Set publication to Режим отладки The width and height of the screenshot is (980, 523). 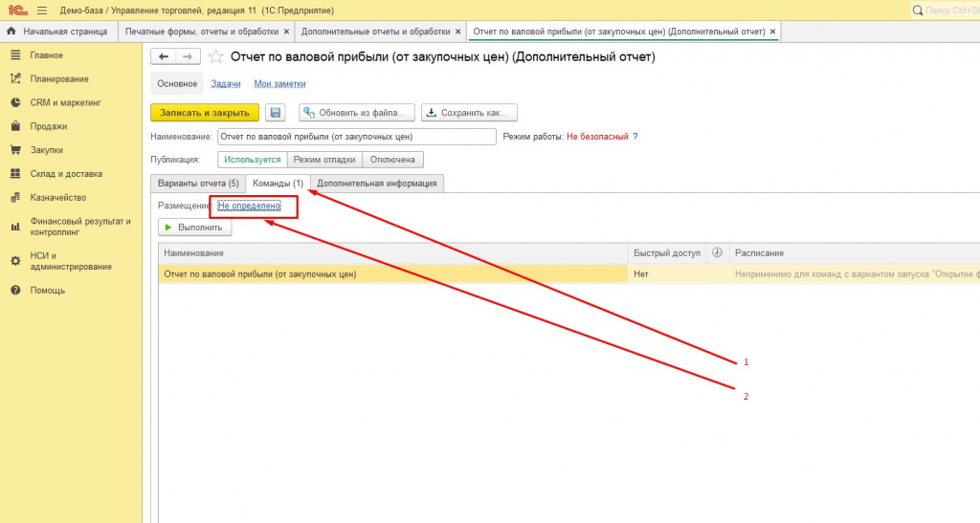click(324, 160)
